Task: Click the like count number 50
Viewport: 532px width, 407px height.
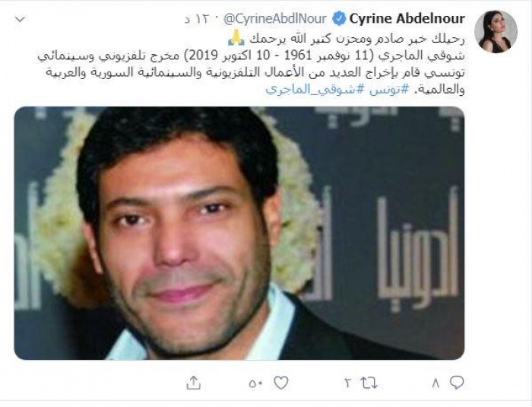Action: [256, 384]
